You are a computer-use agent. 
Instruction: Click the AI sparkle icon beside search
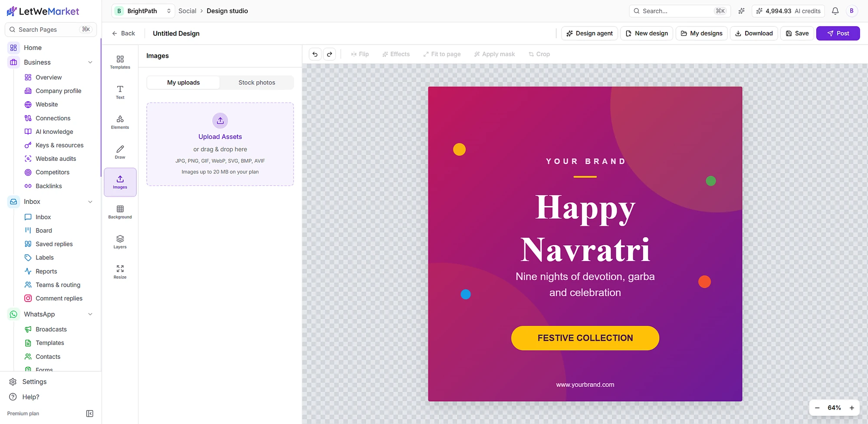click(x=741, y=11)
